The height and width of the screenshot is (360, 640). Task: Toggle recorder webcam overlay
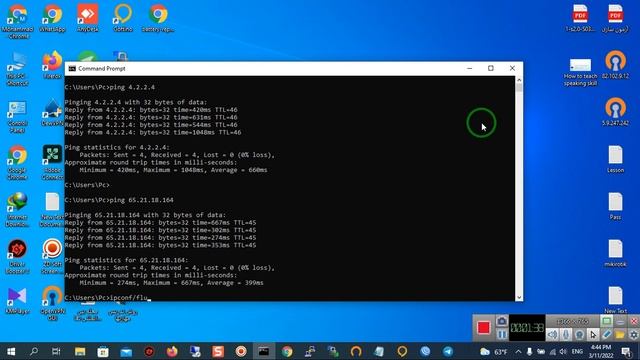[579, 335]
